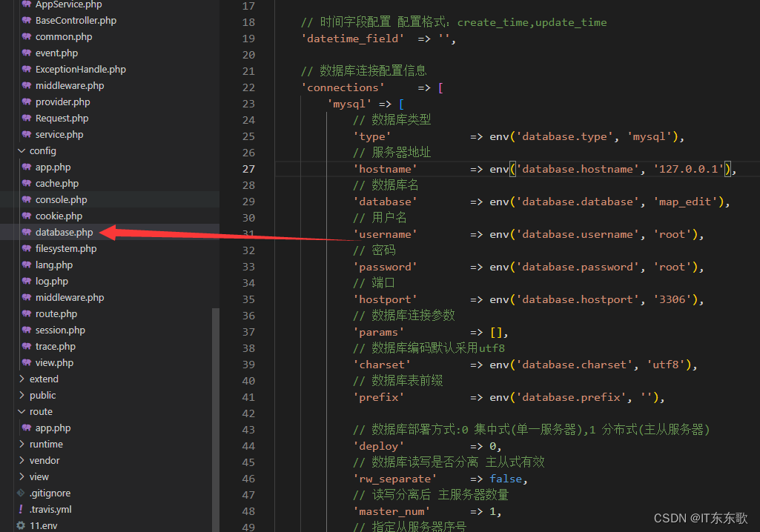760x532 pixels.
Task: Open BaseController.php file
Action: click(76, 20)
